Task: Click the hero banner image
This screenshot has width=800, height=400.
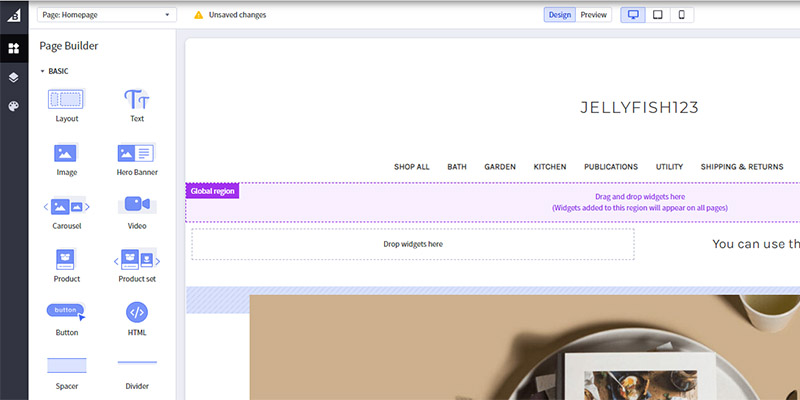Action: 524,347
